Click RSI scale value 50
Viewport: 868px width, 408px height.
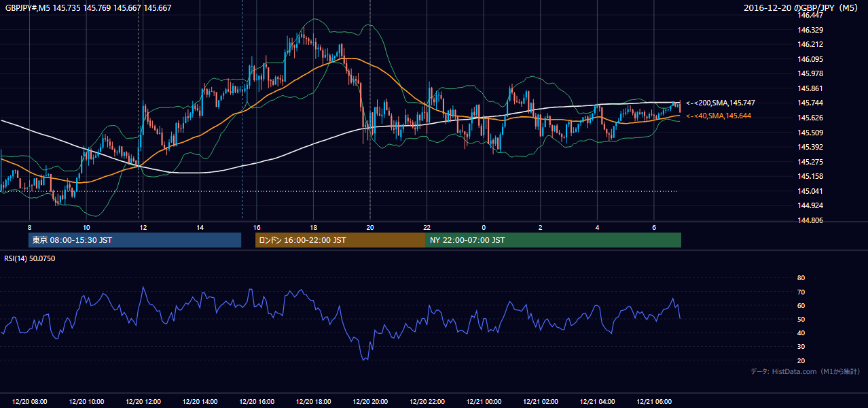[801, 319]
